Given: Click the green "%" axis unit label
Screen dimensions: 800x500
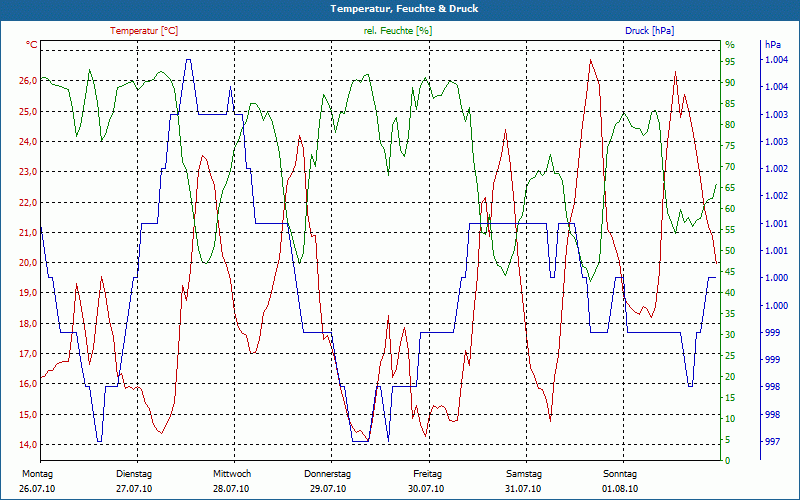Looking at the screenshot, I should coord(730,45).
